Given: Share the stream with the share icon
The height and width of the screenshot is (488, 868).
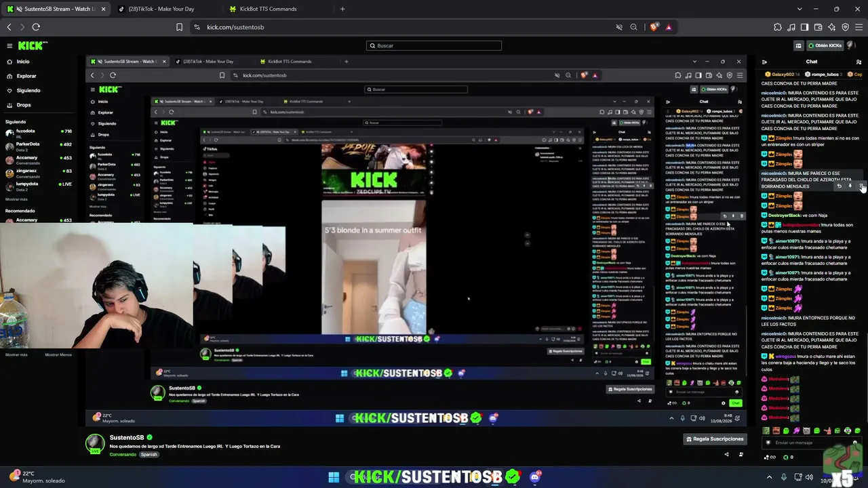Looking at the screenshot, I should (726, 454).
